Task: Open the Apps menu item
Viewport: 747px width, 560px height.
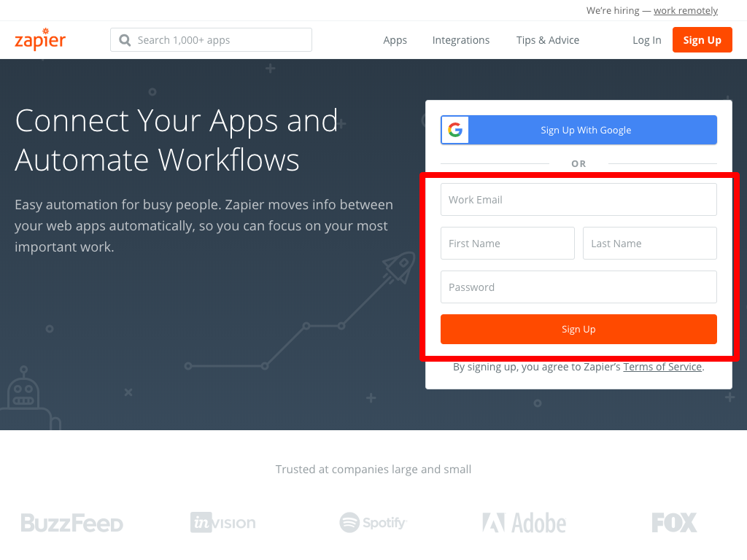Action: [x=395, y=40]
